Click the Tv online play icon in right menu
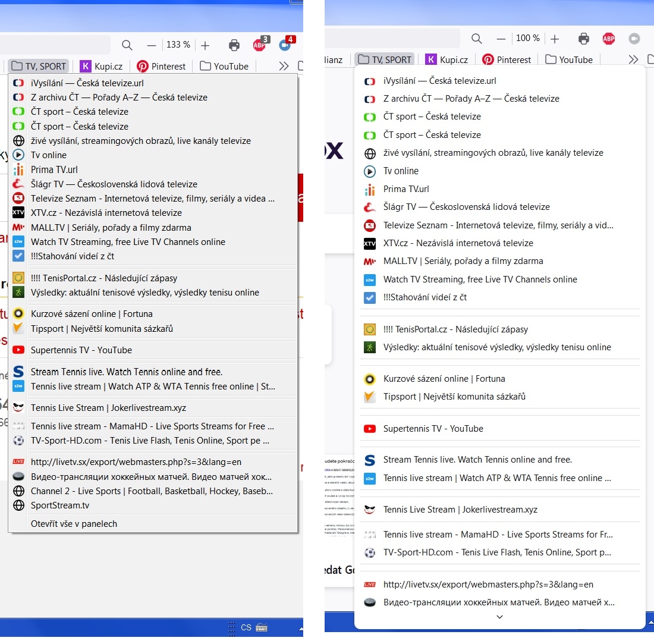654x644 pixels. coord(370,171)
